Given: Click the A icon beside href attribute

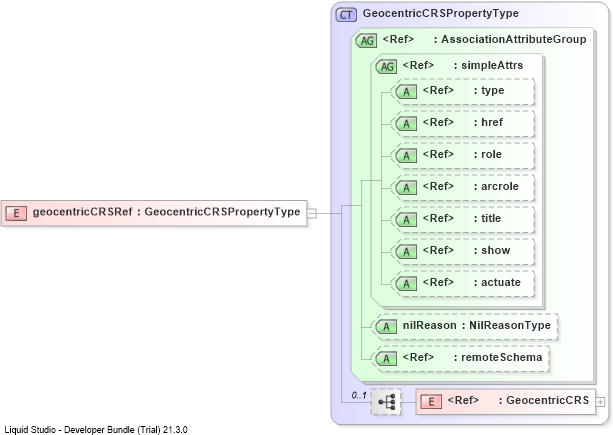Looking at the screenshot, I should [x=406, y=124].
